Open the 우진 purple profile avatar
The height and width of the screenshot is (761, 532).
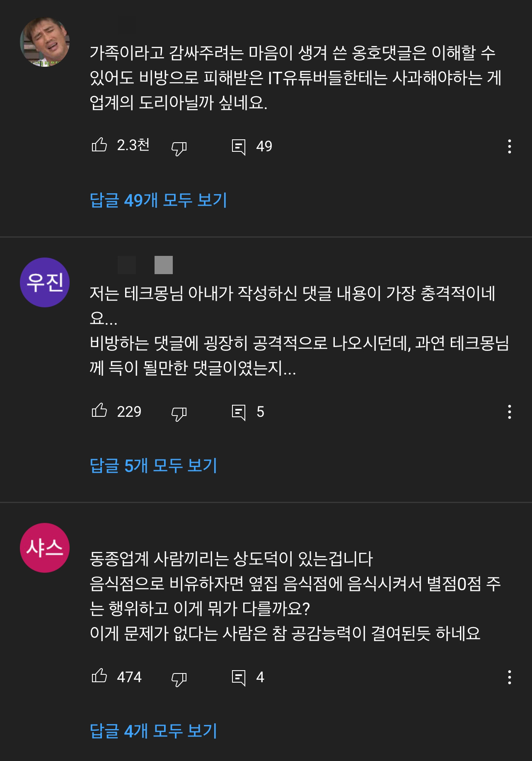pyautogui.click(x=45, y=282)
